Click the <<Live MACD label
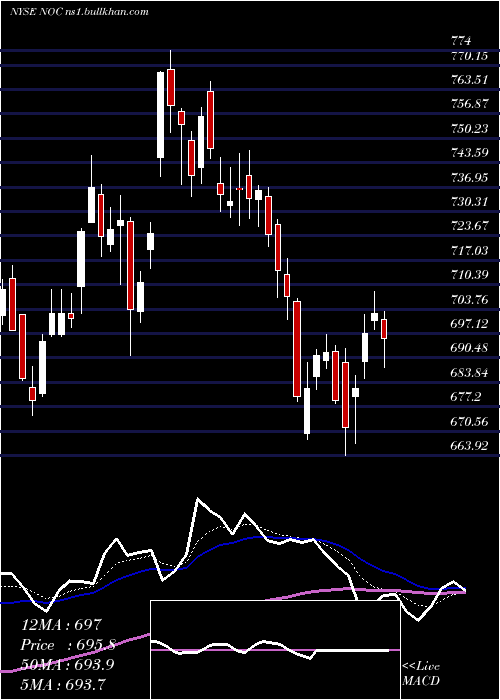This screenshot has width=500, height=700. (x=421, y=673)
